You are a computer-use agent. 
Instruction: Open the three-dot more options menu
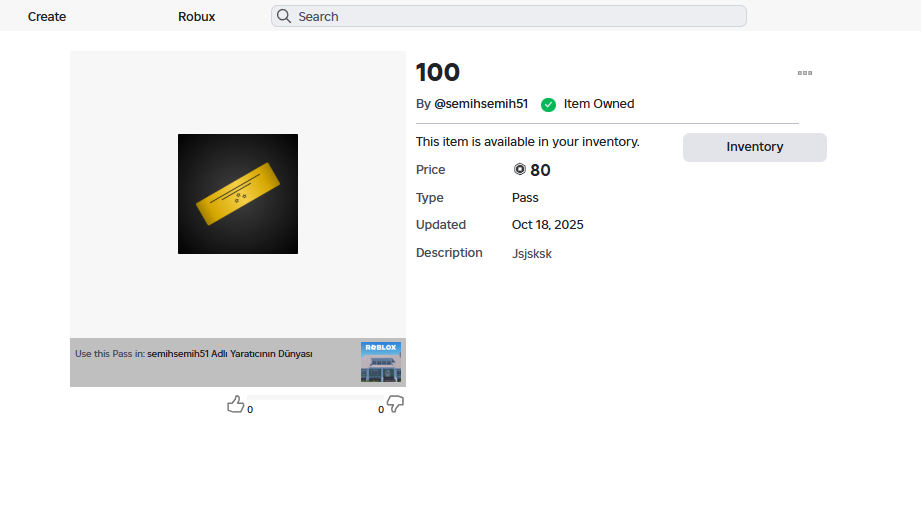click(x=804, y=73)
